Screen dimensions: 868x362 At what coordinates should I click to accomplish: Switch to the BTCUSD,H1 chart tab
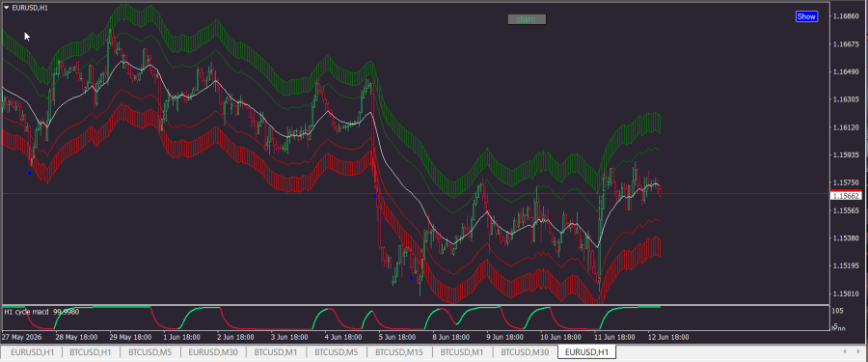coord(91,352)
